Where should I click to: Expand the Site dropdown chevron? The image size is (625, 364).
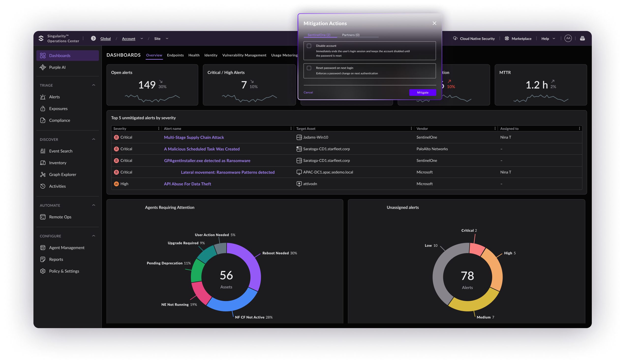pyautogui.click(x=167, y=39)
